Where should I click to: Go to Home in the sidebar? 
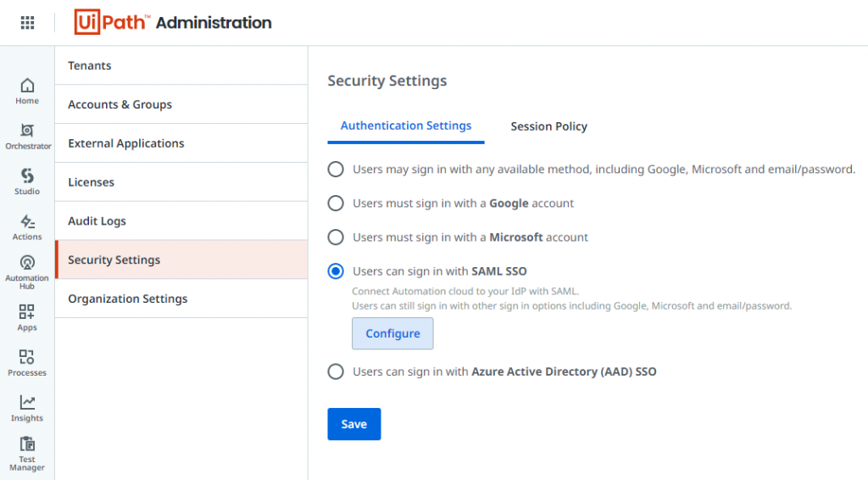tap(27, 92)
